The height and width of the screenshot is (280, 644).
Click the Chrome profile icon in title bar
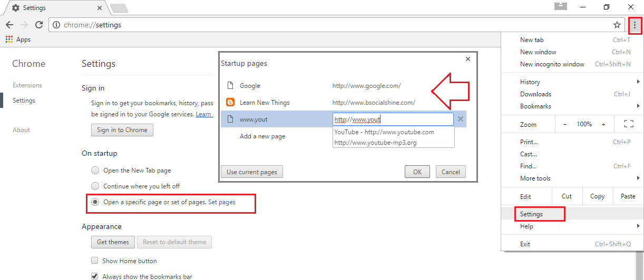(x=561, y=6)
